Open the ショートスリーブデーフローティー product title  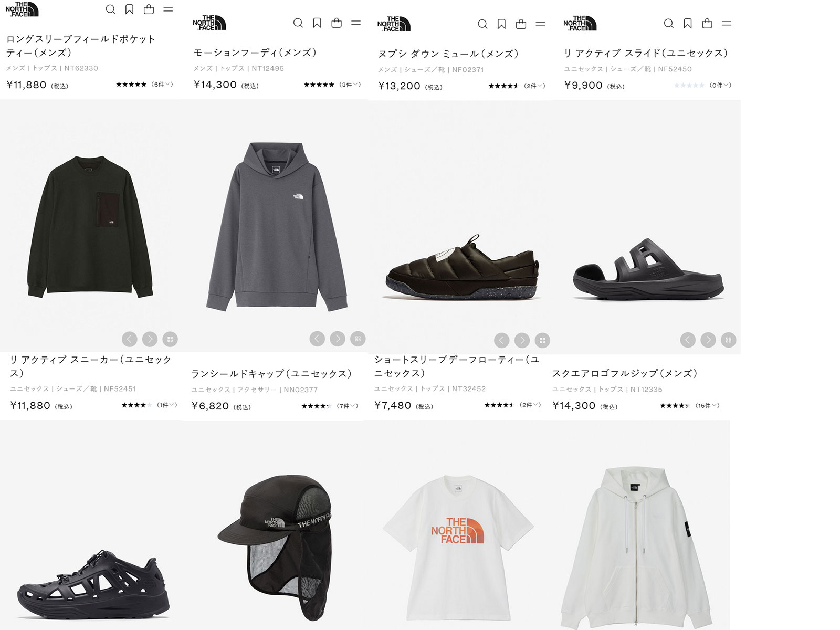(x=457, y=366)
